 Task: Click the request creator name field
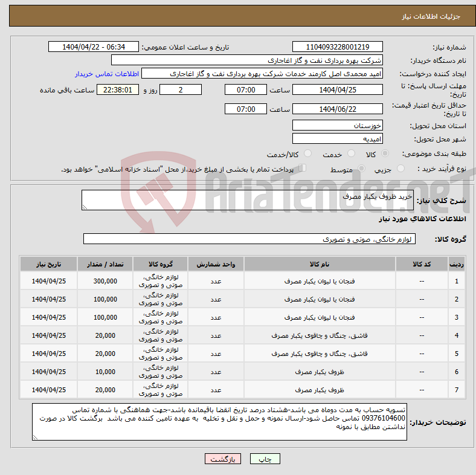coord(262,74)
